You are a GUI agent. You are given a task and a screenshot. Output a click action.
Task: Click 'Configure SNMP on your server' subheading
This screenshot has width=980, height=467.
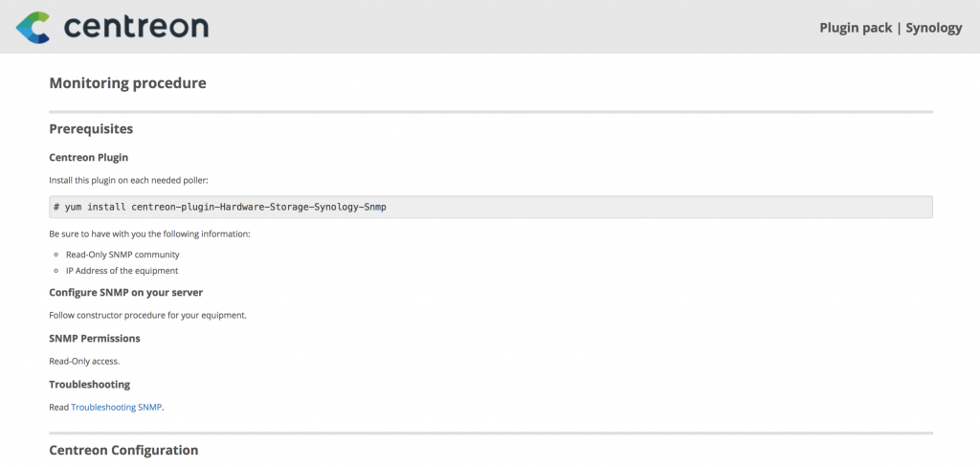coord(126,292)
